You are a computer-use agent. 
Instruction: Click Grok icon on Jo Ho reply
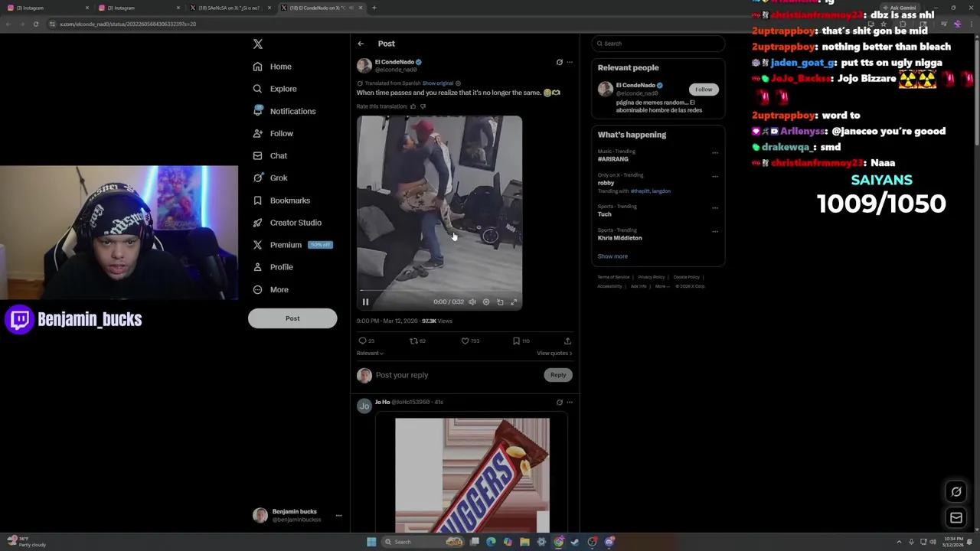coord(559,402)
